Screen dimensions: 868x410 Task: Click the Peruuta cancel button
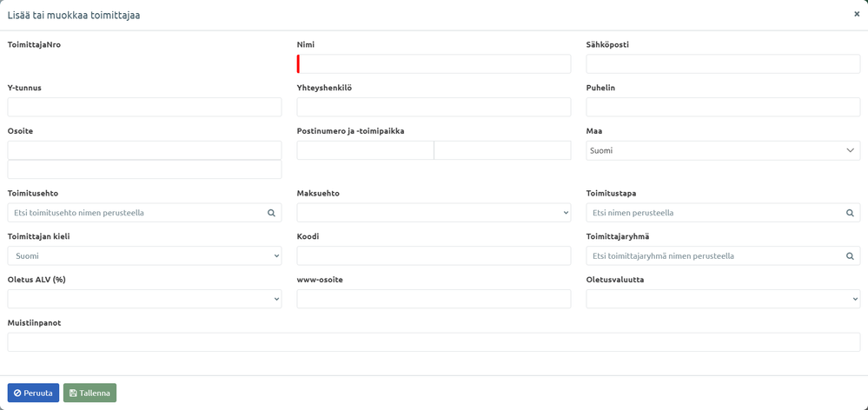pos(33,393)
